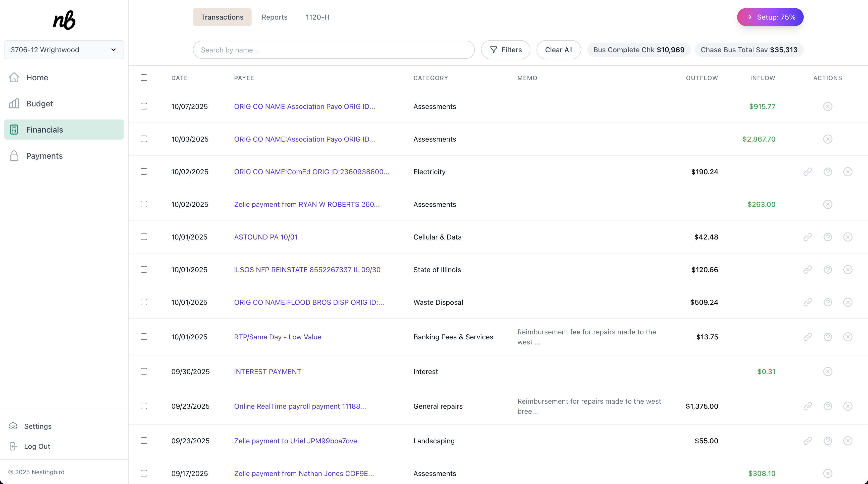Click the link icon on the Electricity transaction
Viewport: 868px width, 484px height.
[808, 171]
